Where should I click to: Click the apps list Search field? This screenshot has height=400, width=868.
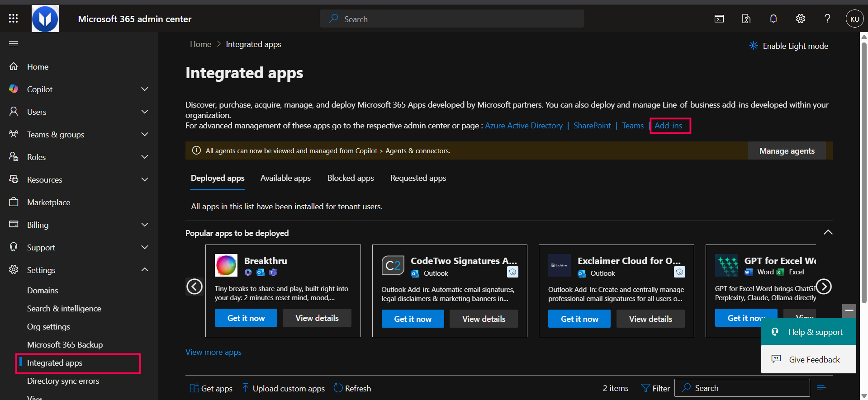(742, 388)
